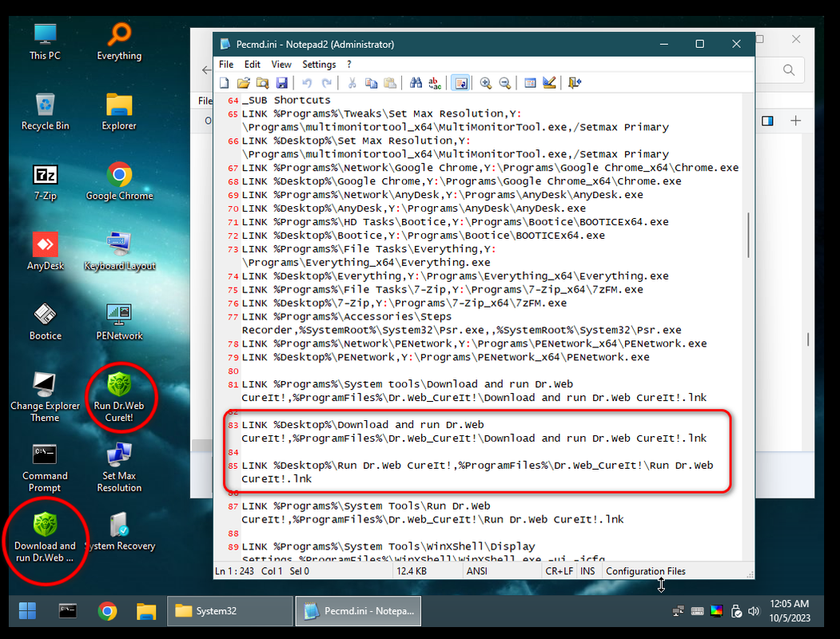Select the System Recovery desktop icon

pos(119,532)
